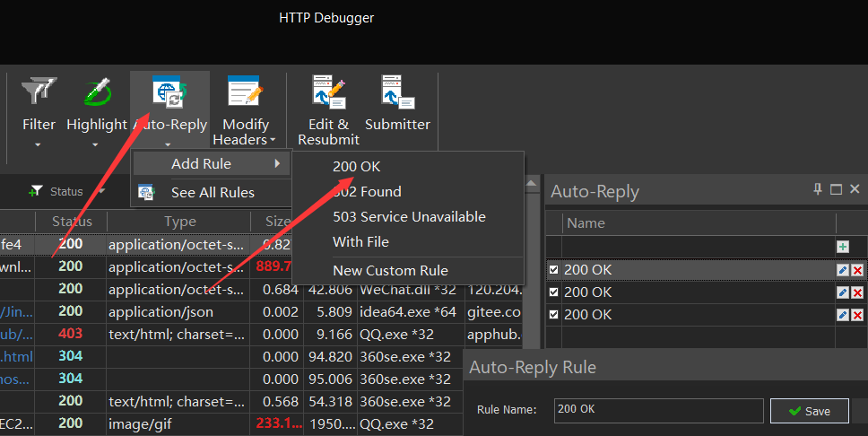Image resolution: width=868 pixels, height=436 pixels.
Task: Click the Highlight marker icon
Action: (x=97, y=92)
